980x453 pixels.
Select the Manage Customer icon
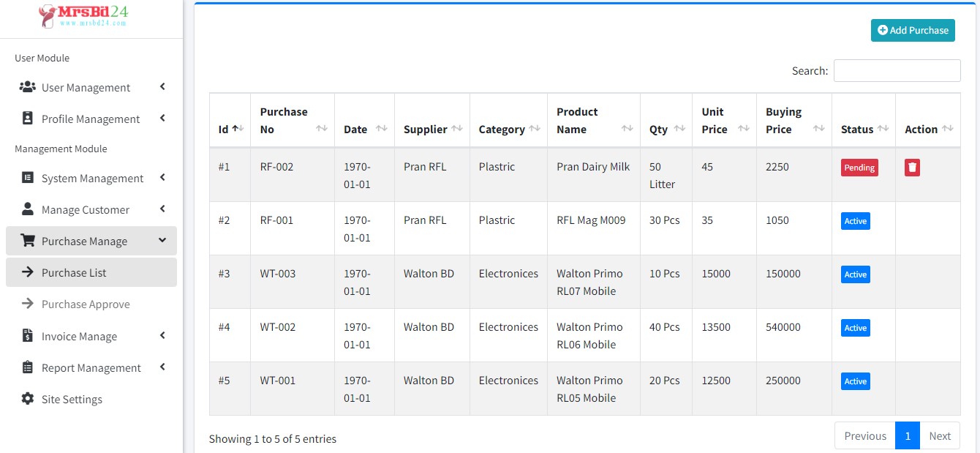point(26,209)
